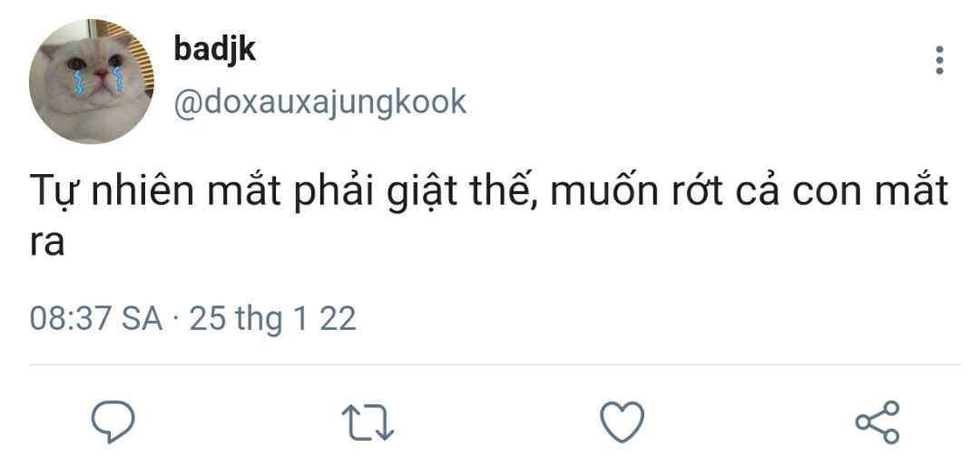Viewport: 980px width, 476px height.
Task: Click the words "con mắt" in the tweet
Action: [870, 194]
